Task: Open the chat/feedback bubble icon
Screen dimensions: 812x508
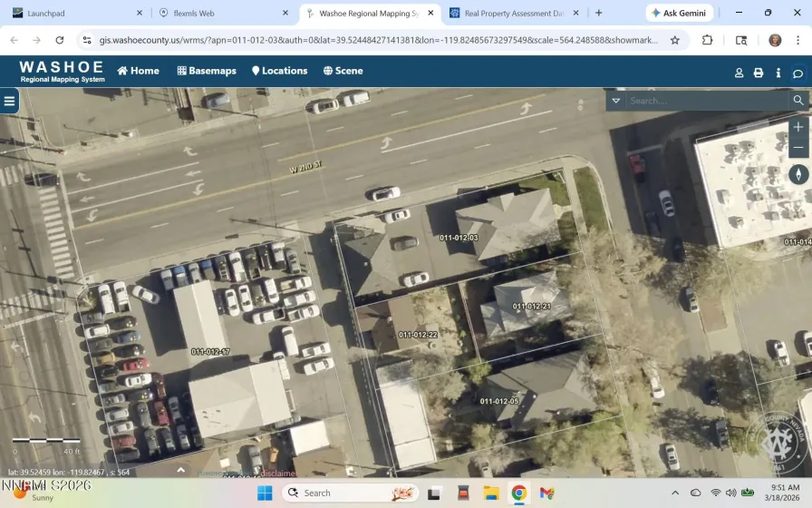Action: pyautogui.click(x=797, y=73)
